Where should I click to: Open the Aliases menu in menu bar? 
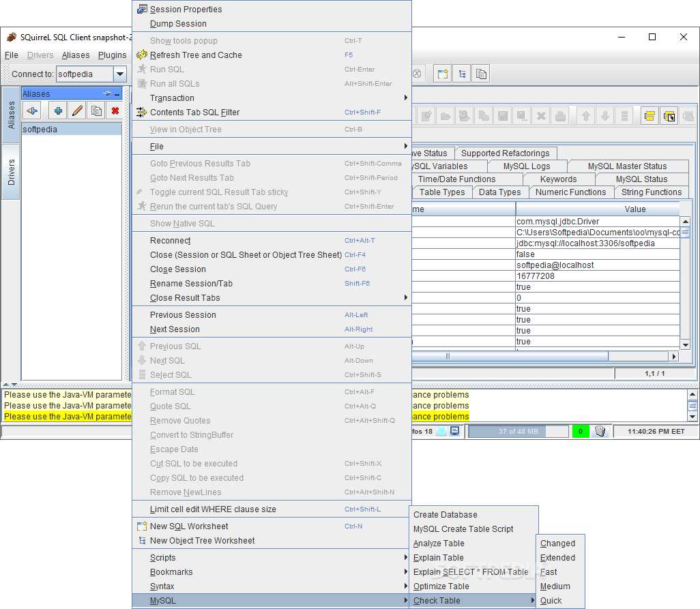(x=76, y=55)
